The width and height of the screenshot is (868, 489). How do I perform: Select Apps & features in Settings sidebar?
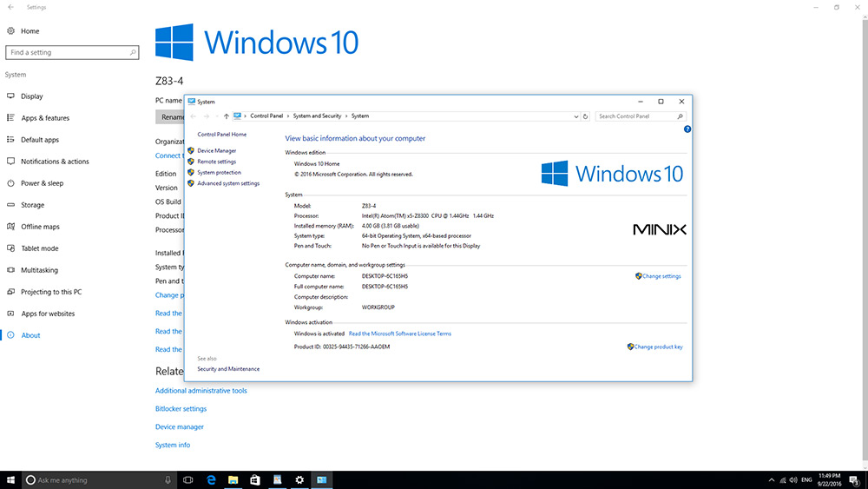click(x=44, y=118)
